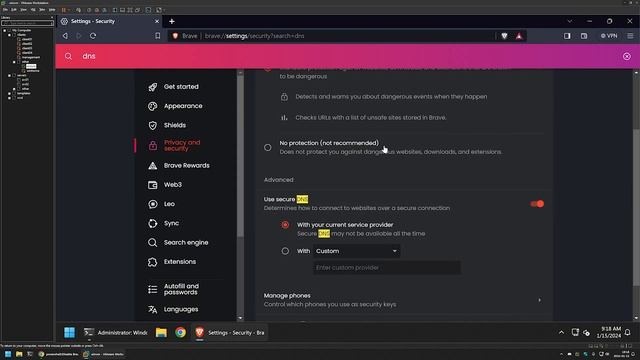The width and height of the screenshot is (640, 360).
Task: Open Brave Rewards settings section
Action: [187, 166]
